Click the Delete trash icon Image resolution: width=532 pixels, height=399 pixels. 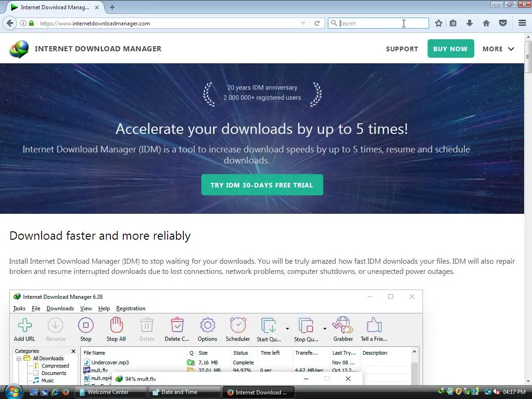point(147,325)
